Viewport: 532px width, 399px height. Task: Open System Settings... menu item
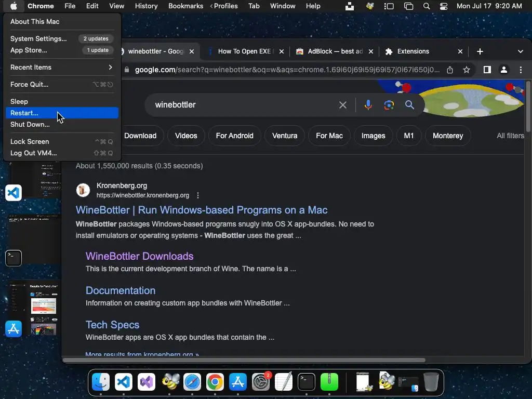(62, 38)
